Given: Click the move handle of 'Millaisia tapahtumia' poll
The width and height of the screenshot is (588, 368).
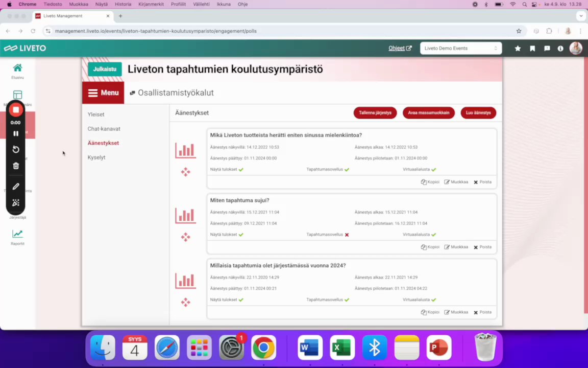Looking at the screenshot, I should pyautogui.click(x=186, y=302).
